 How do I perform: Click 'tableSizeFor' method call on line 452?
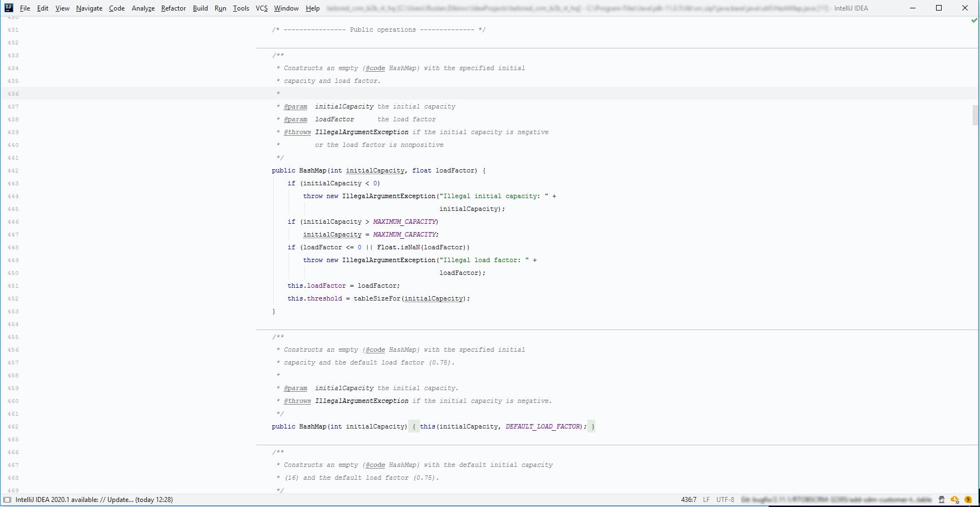pyautogui.click(x=377, y=298)
